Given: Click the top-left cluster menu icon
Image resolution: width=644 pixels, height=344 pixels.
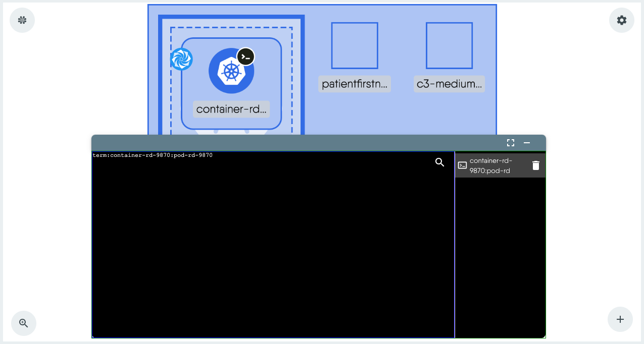Looking at the screenshot, I should click(x=22, y=20).
